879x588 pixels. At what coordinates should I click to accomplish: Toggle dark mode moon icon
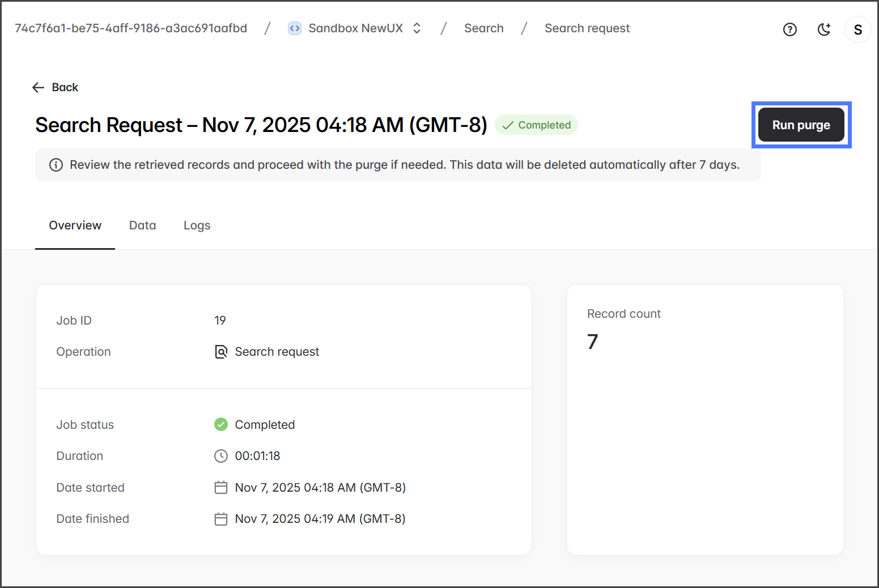point(824,29)
